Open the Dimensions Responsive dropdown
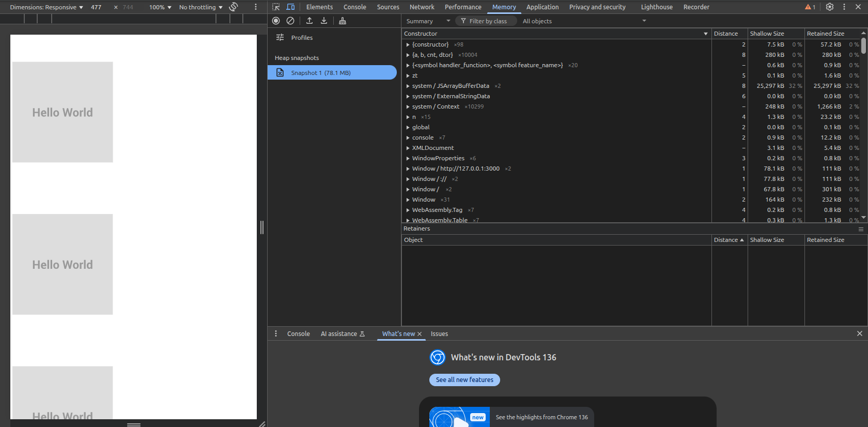 tap(47, 7)
